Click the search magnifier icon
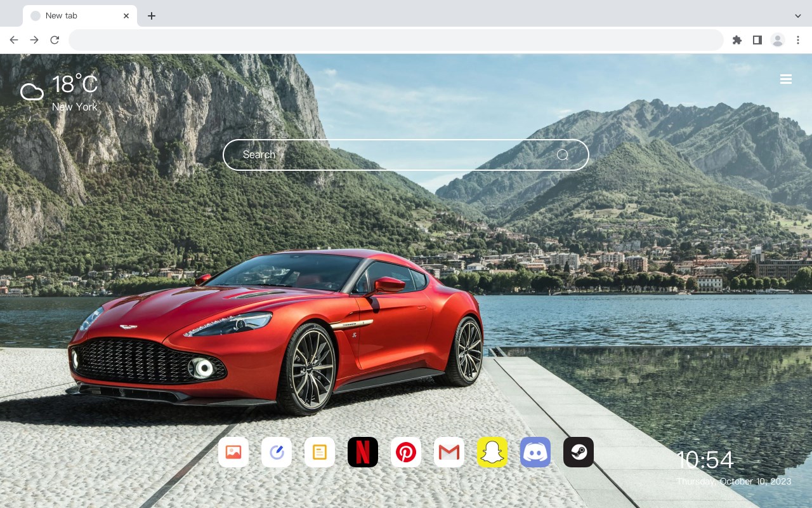 point(563,155)
